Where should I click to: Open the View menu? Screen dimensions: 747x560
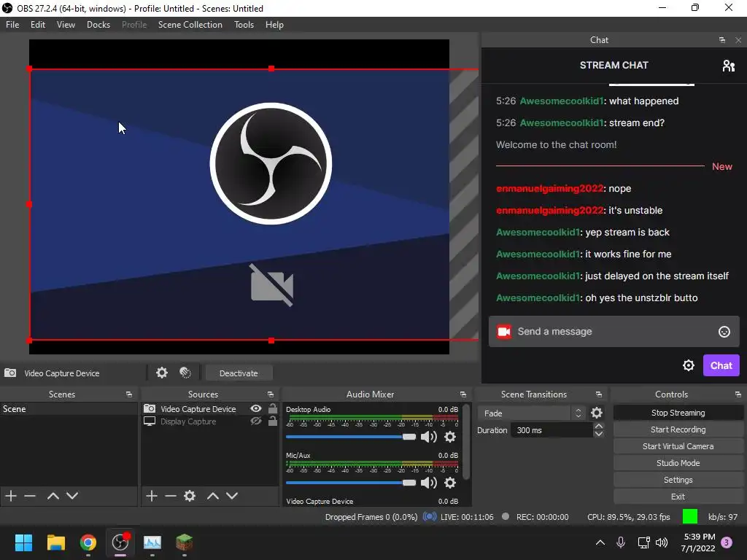tap(66, 25)
